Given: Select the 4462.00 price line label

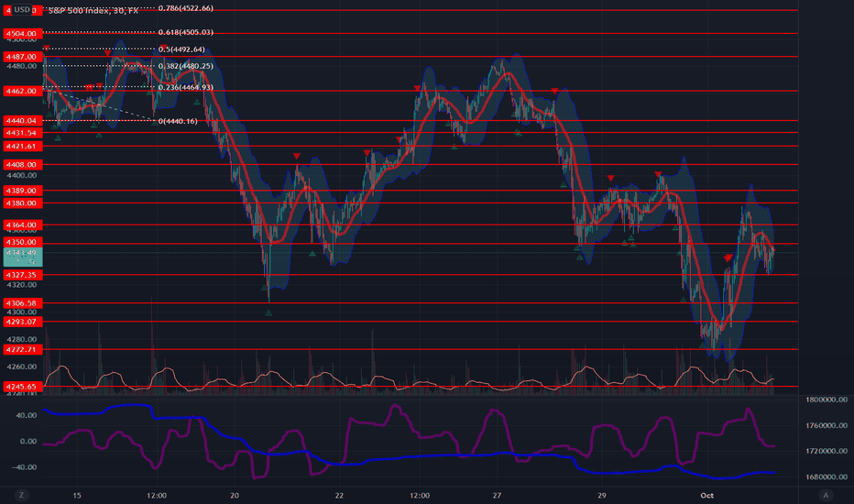Looking at the screenshot, I should (x=22, y=91).
